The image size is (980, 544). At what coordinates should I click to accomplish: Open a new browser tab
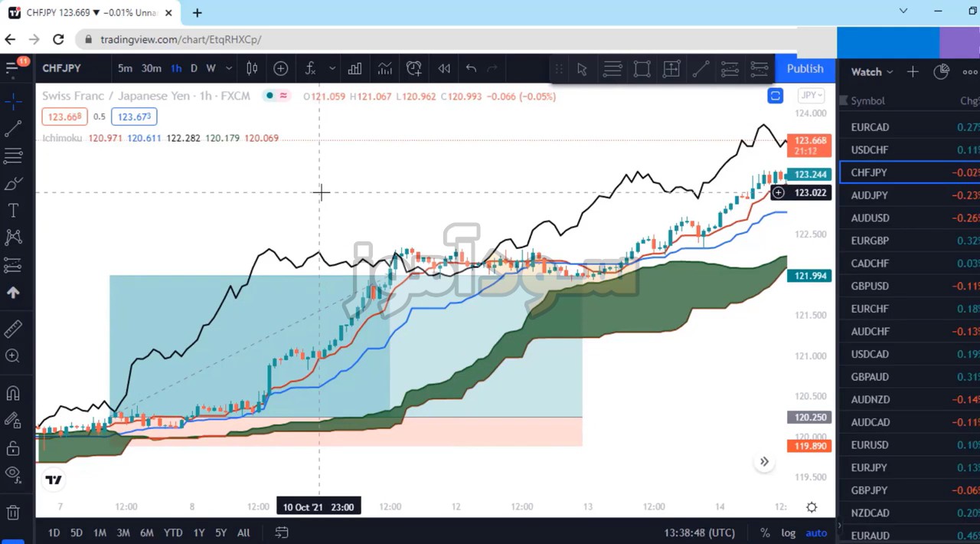(197, 12)
